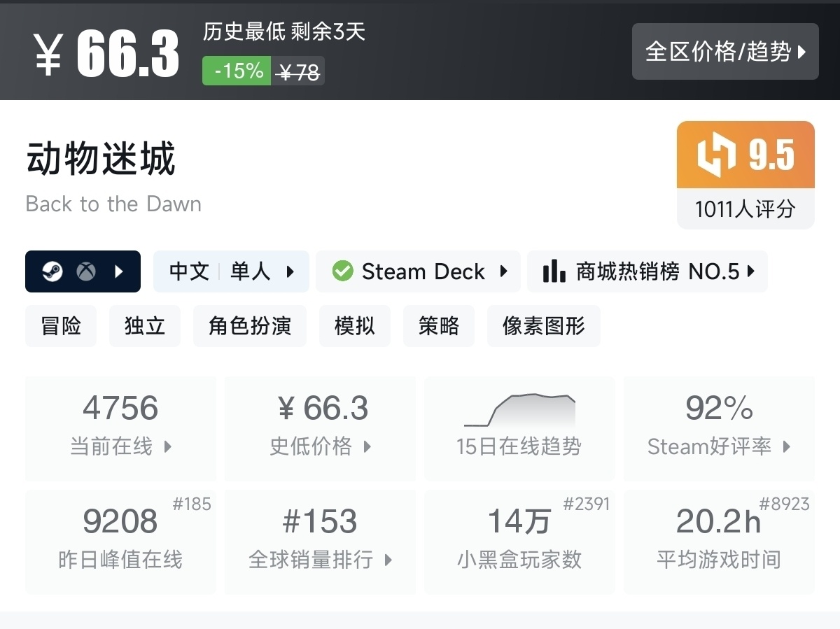Select the 冒险 genre tag
The height and width of the screenshot is (629, 840).
coord(61,326)
